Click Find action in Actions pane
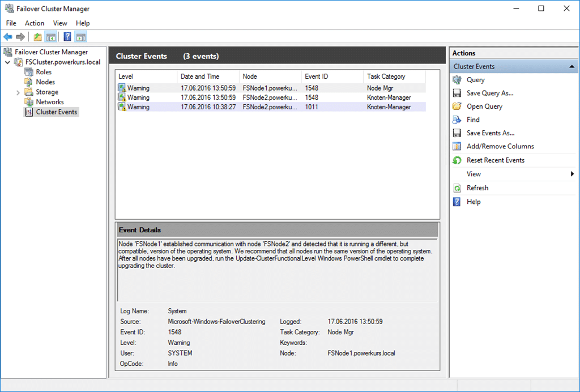Image resolution: width=580 pixels, height=392 pixels. tap(473, 120)
